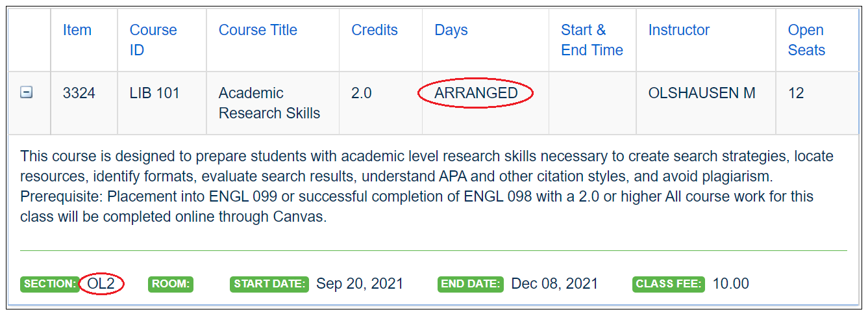Sort by Item column header
Screen dimensions: 868x316
click(x=77, y=31)
